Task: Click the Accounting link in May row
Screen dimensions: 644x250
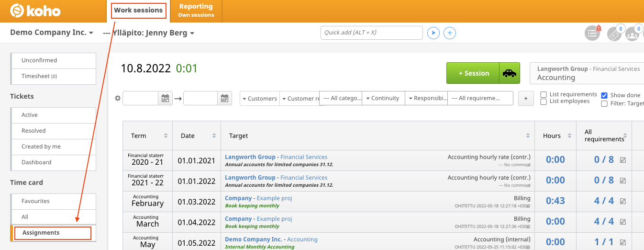Action: [302, 239]
